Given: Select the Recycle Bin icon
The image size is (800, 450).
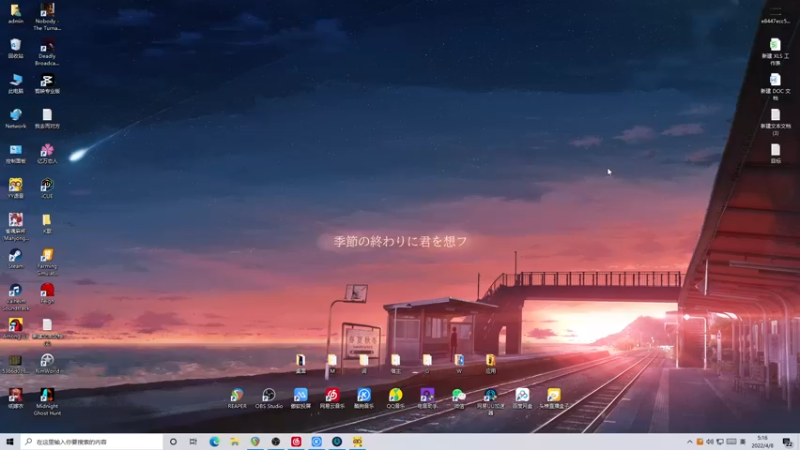Looking at the screenshot, I should coord(15,48).
